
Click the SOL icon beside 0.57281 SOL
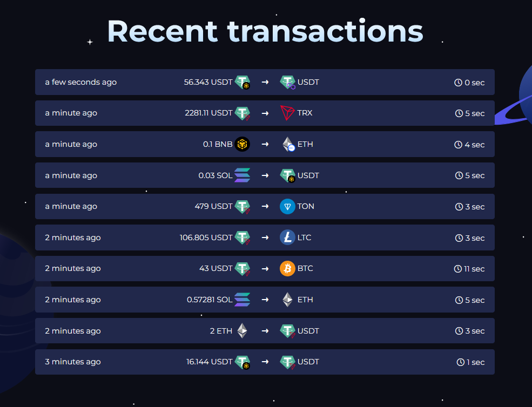242,300
